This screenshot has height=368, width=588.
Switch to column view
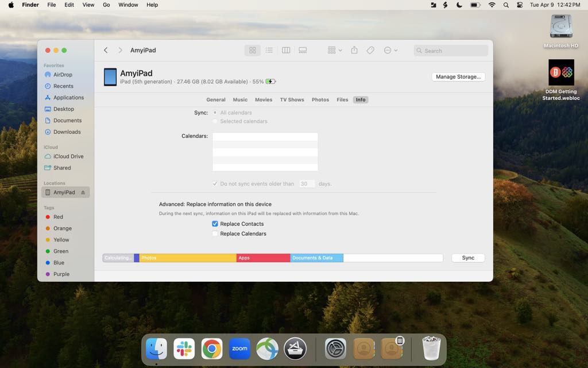(286, 51)
